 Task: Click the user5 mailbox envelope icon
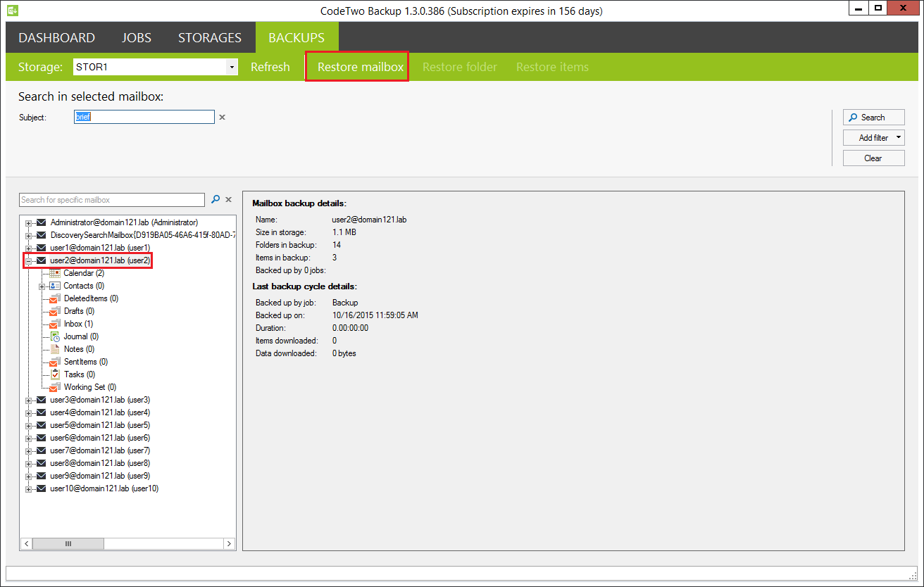click(42, 425)
